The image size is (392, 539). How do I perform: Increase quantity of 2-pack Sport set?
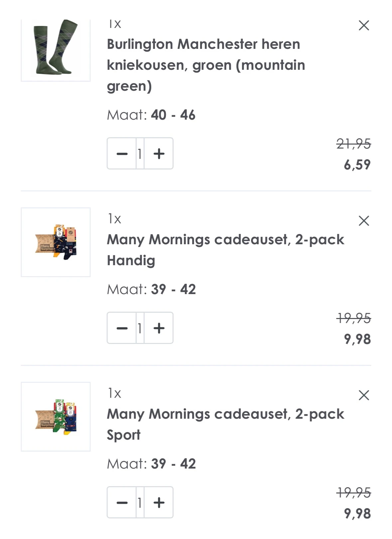(160, 502)
